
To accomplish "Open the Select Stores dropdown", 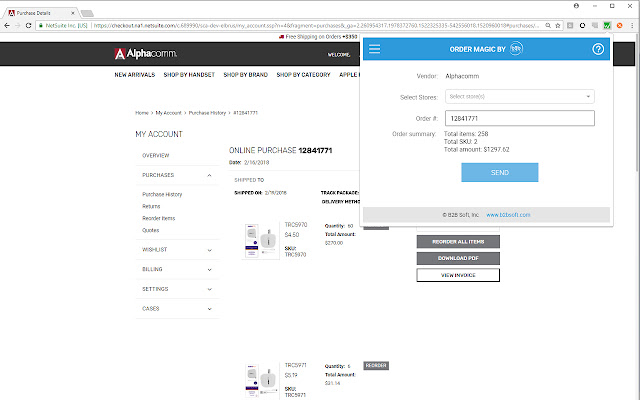I will point(520,97).
